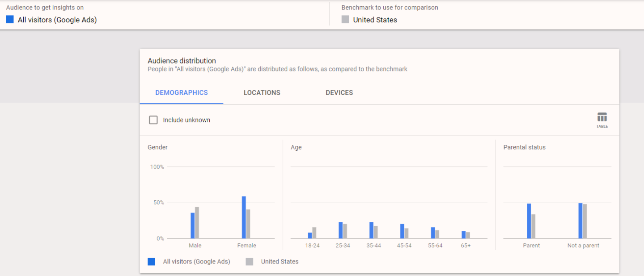Click the blue Parent status bar
644x276 pixels.
click(x=529, y=221)
